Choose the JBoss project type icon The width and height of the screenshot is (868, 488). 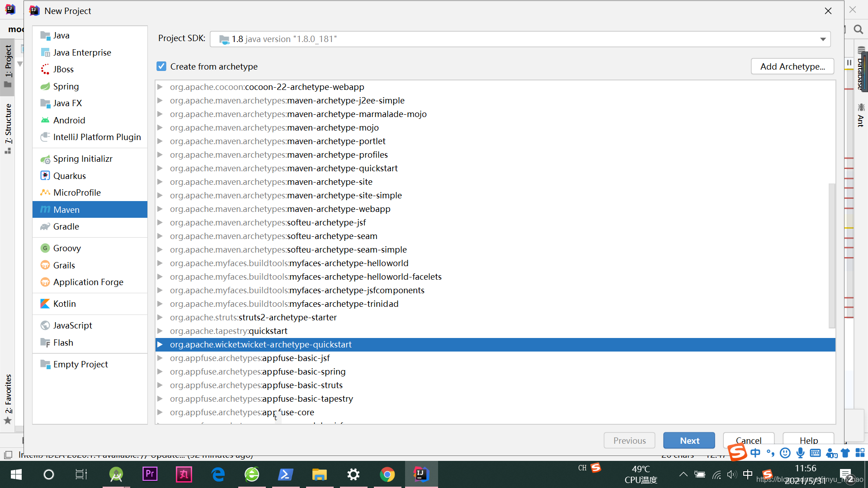45,69
